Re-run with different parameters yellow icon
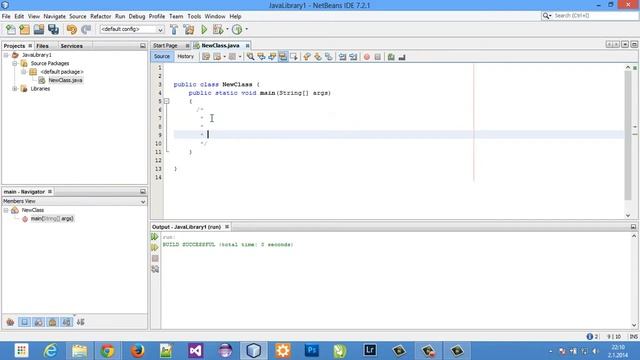The width and height of the screenshot is (640, 360). point(155,247)
